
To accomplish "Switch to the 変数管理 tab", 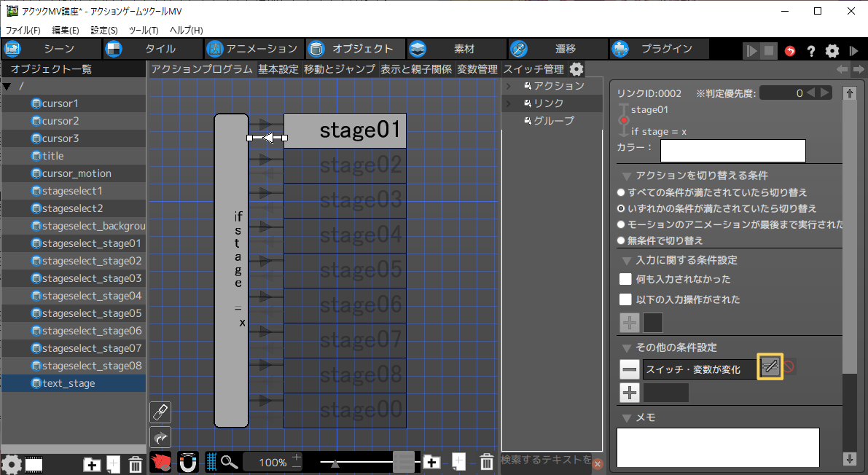I will (x=477, y=69).
